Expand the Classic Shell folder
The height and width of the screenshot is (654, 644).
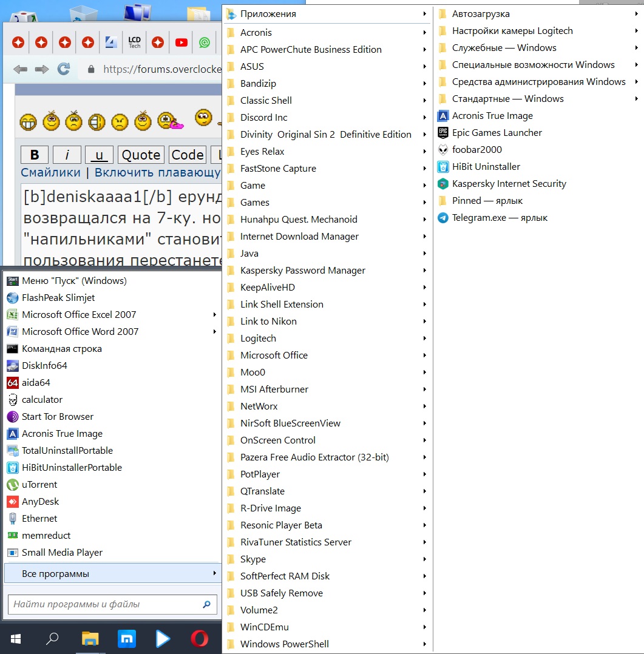[328, 100]
